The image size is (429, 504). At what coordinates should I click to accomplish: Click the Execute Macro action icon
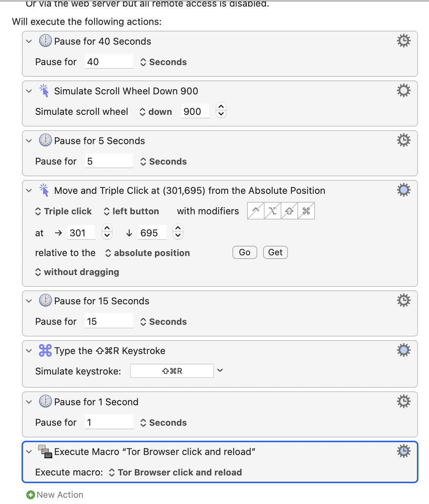pos(45,451)
